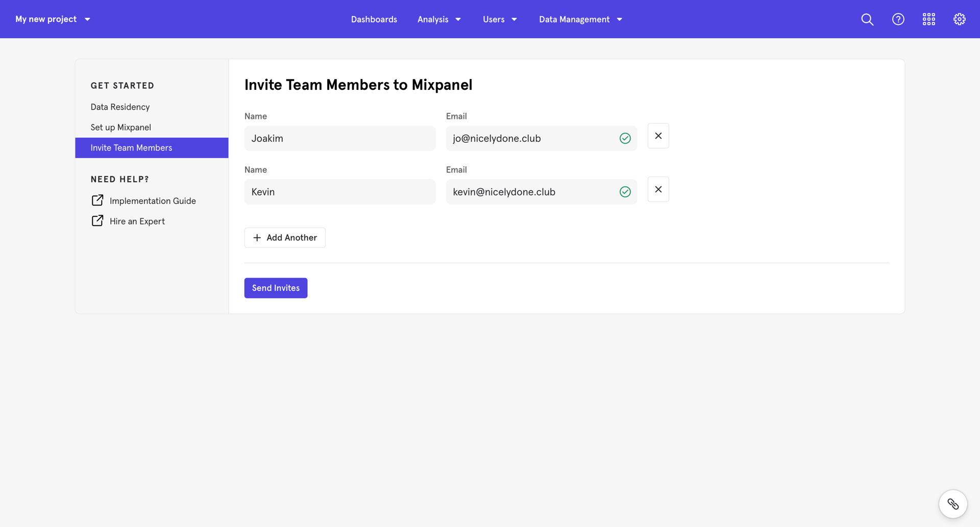The width and height of the screenshot is (980, 527).
Task: Remove Kevin's invite row with the X
Action: [658, 189]
